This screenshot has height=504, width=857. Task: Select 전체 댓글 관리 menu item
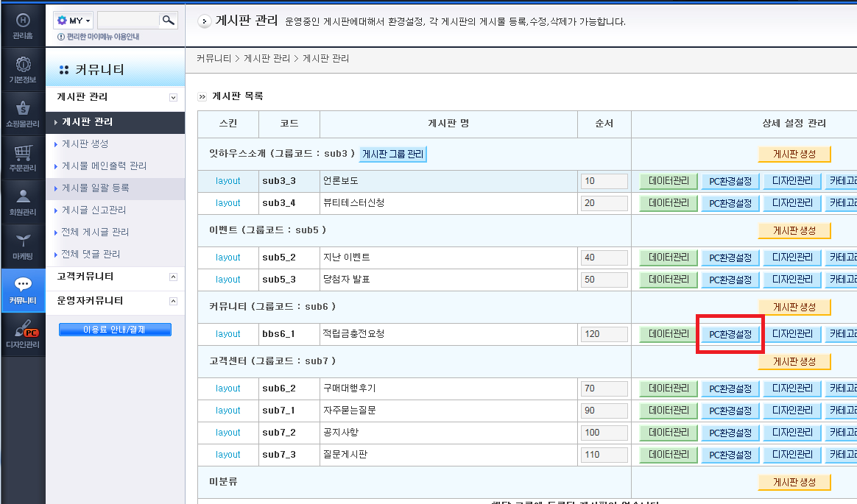point(91,254)
